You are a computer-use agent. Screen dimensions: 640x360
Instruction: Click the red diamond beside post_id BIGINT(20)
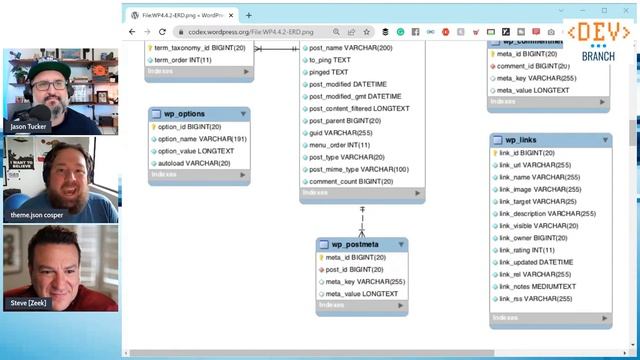pyautogui.click(x=321, y=270)
